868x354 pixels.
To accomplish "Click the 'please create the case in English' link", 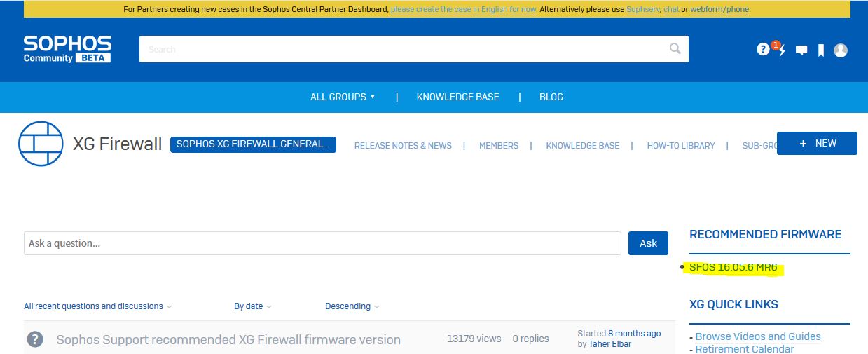I will point(464,10).
